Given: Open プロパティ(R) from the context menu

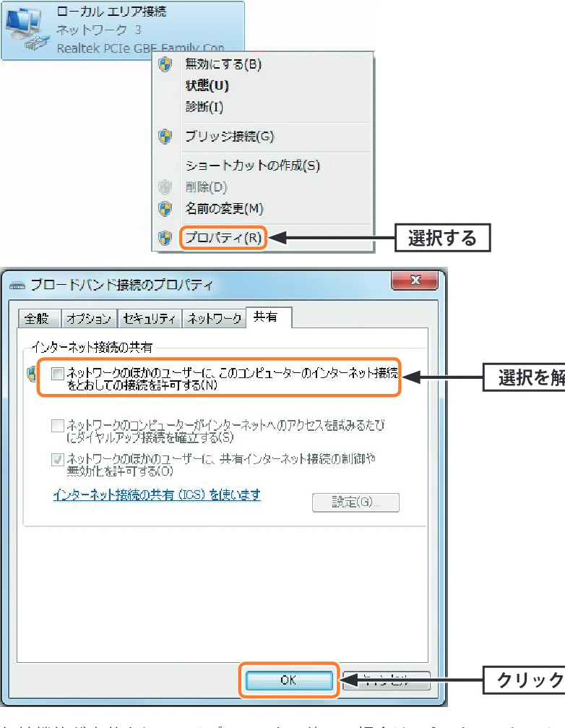Looking at the screenshot, I should 223,238.
